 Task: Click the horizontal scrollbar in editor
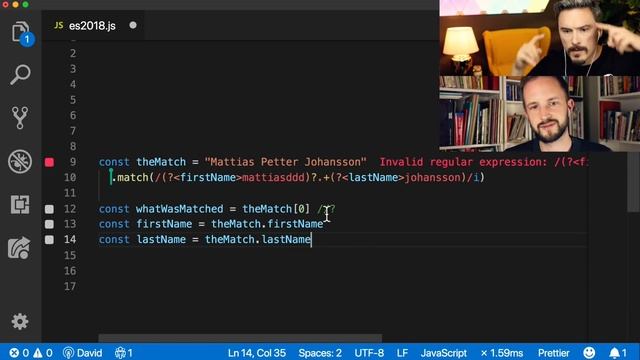point(240,338)
